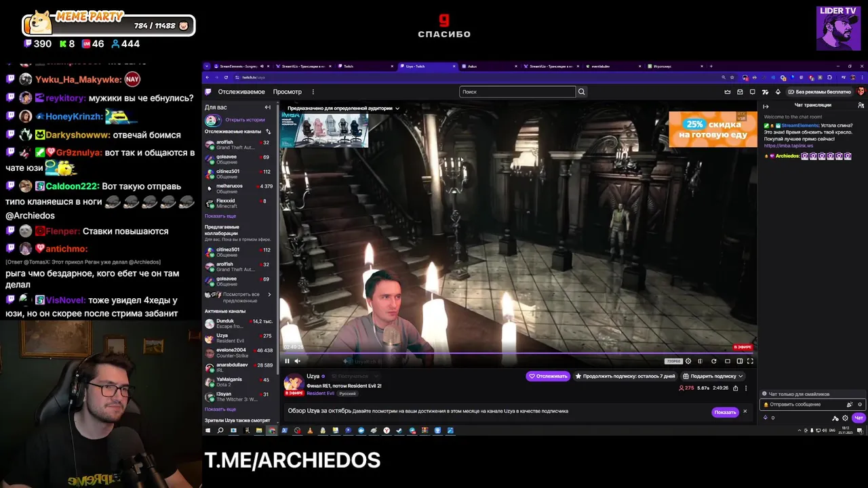Click the purple Показать button
Screen dimensions: 868x488
pyautogui.click(x=724, y=412)
